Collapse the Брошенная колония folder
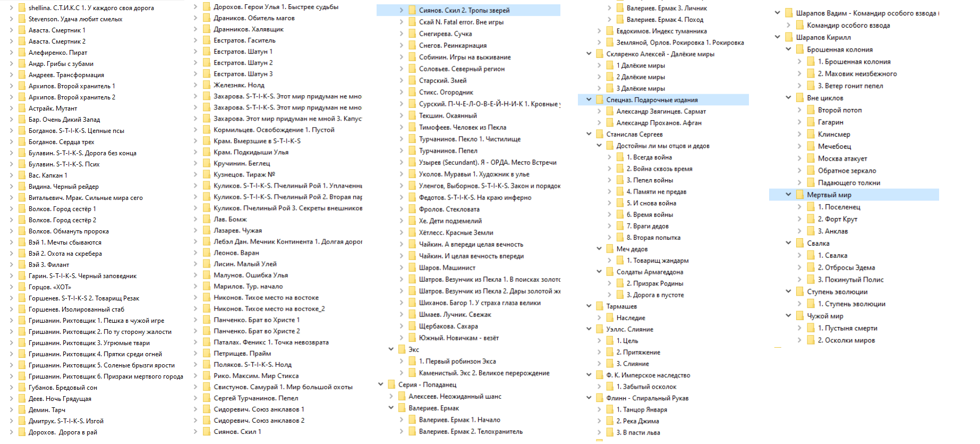Viewport: 980px width, 444px height. [788, 49]
